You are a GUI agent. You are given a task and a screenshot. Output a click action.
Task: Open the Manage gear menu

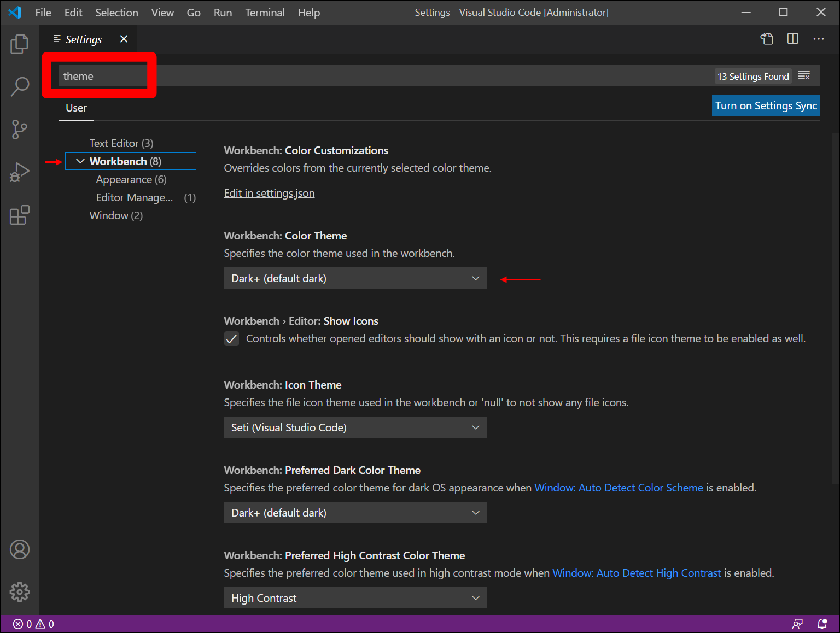(x=20, y=592)
